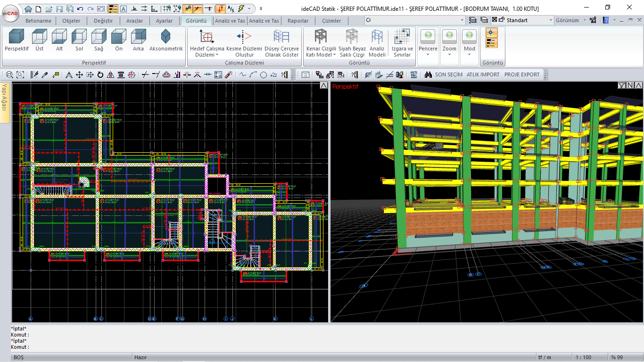This screenshot has width=644, height=362.
Task: Undo the last action
Action: 80,8
